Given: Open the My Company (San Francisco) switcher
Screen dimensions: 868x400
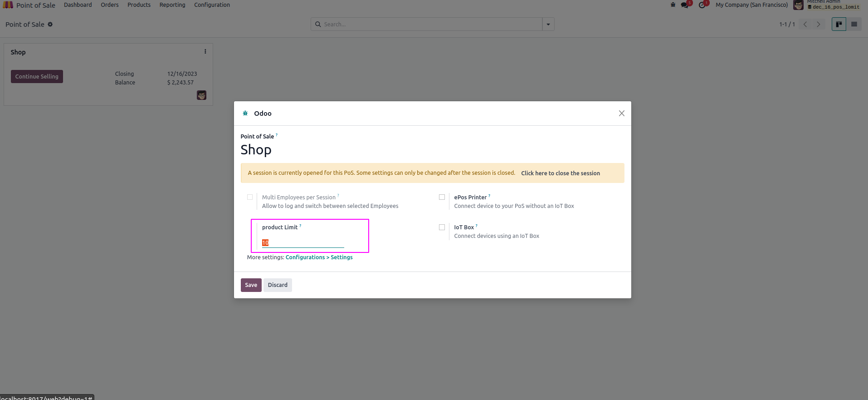Looking at the screenshot, I should point(751,5).
